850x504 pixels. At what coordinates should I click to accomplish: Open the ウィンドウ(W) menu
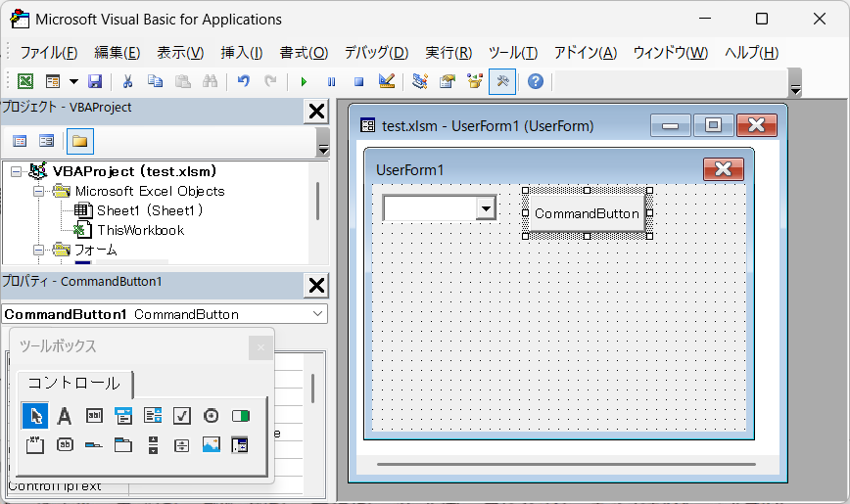coord(671,53)
